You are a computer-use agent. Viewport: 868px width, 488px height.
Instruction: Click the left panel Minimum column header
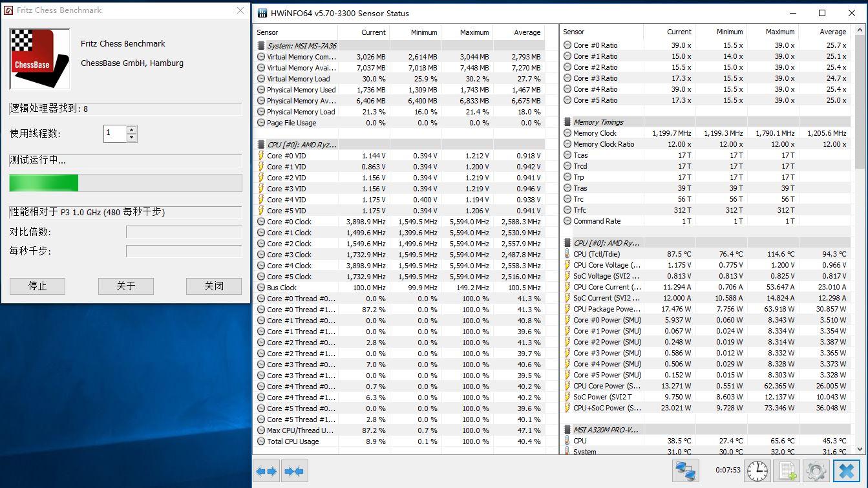414,32
